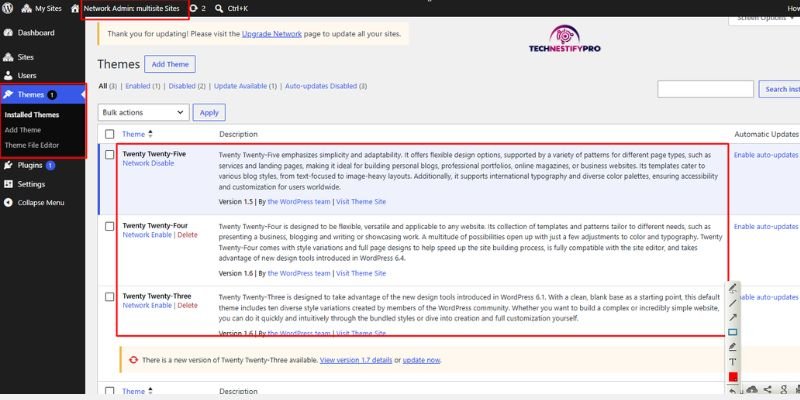Select Installed Themes submenu item
800x400 pixels.
[x=32, y=115]
